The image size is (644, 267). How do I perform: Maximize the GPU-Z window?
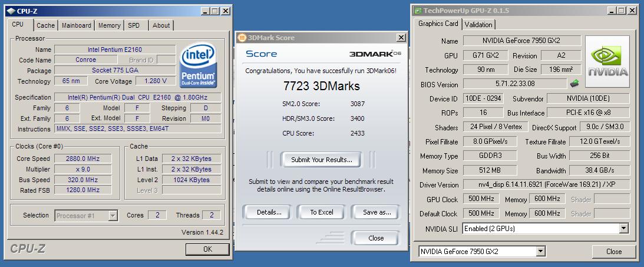coord(622,10)
